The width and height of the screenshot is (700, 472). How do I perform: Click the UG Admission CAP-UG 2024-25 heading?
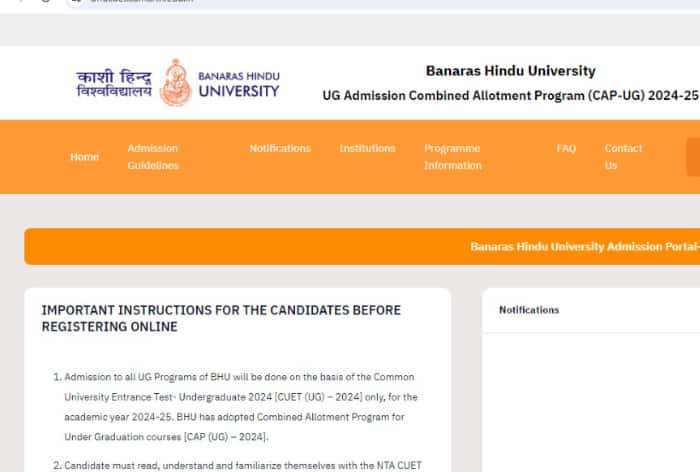click(510, 96)
